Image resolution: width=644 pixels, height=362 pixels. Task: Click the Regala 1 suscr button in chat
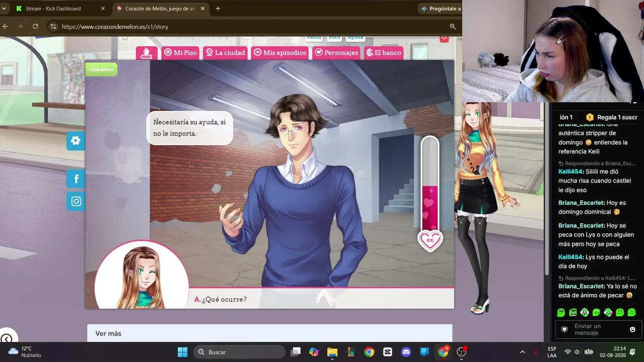coord(612,117)
